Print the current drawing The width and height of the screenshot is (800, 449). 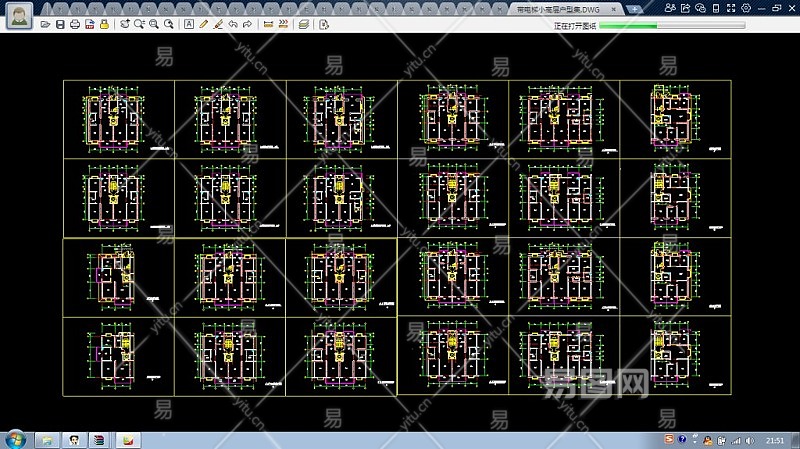click(75, 24)
